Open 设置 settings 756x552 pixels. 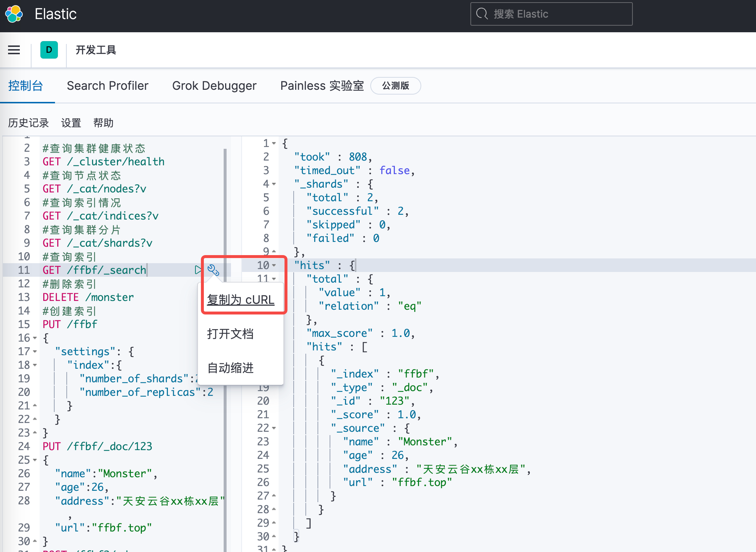coord(71,123)
